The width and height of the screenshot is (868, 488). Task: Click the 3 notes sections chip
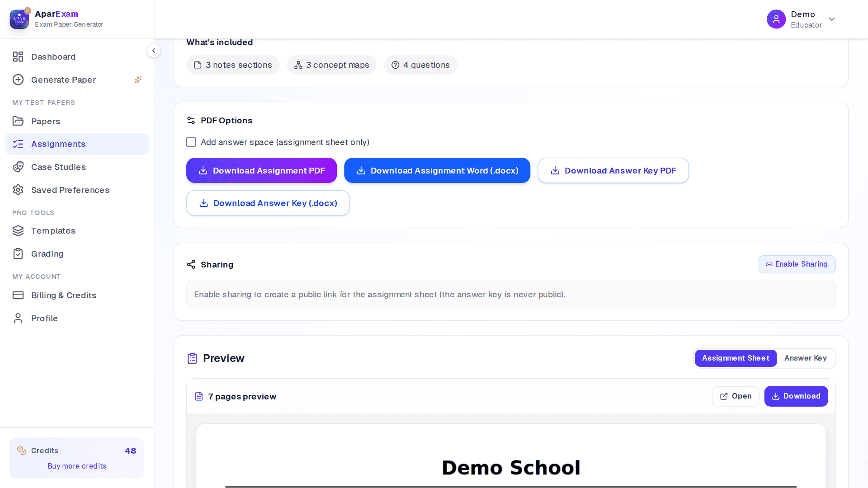point(233,65)
